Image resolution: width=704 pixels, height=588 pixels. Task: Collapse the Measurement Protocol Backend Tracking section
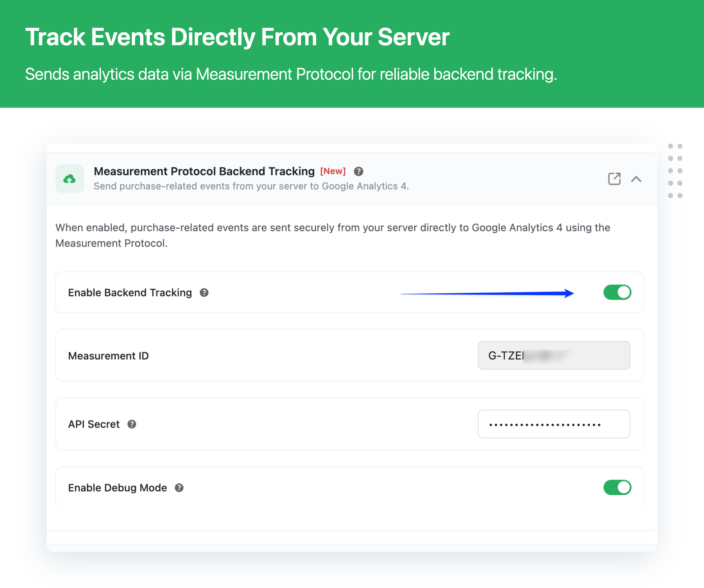tap(636, 179)
